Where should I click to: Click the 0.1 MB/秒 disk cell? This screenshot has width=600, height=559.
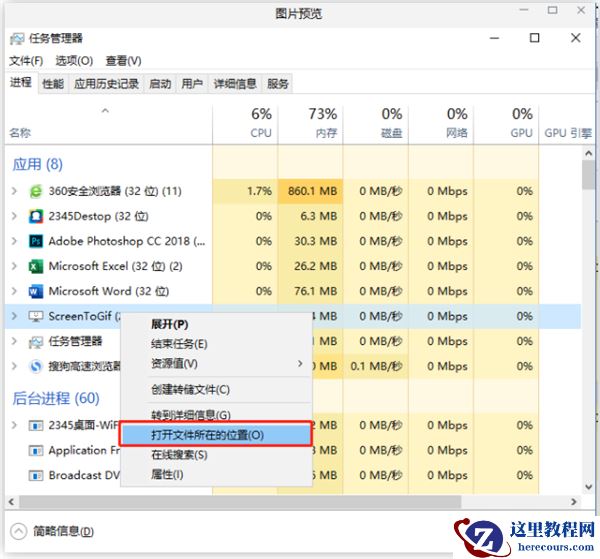376,367
